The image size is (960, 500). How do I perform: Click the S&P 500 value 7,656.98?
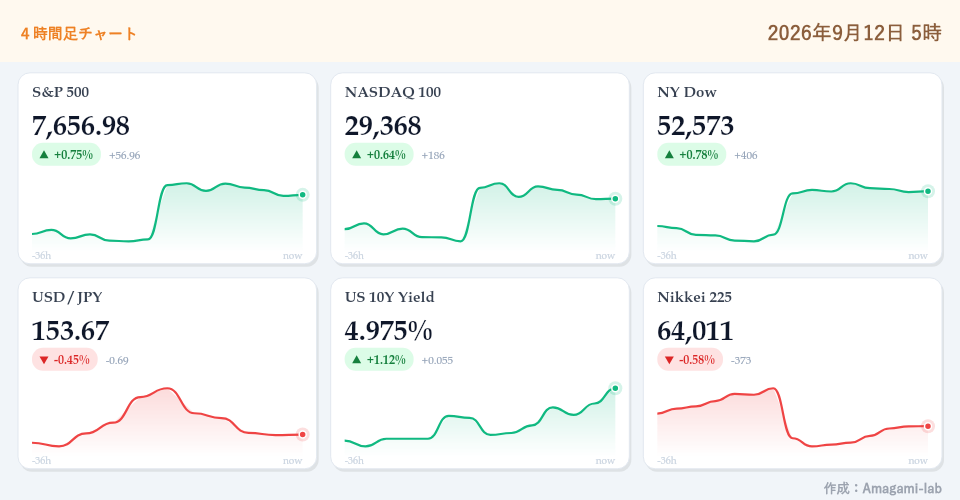[x=81, y=126]
